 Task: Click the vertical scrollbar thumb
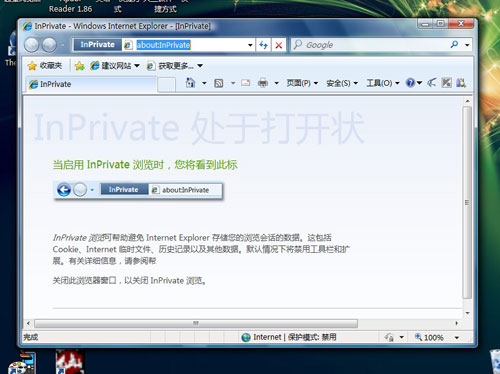pyautogui.click(x=467, y=202)
